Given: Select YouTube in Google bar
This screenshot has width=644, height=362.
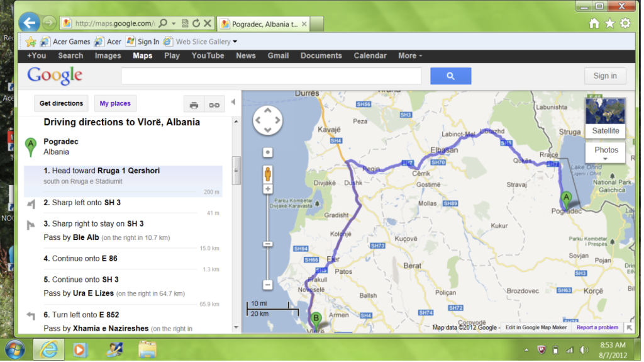Looking at the screenshot, I should tap(208, 55).
